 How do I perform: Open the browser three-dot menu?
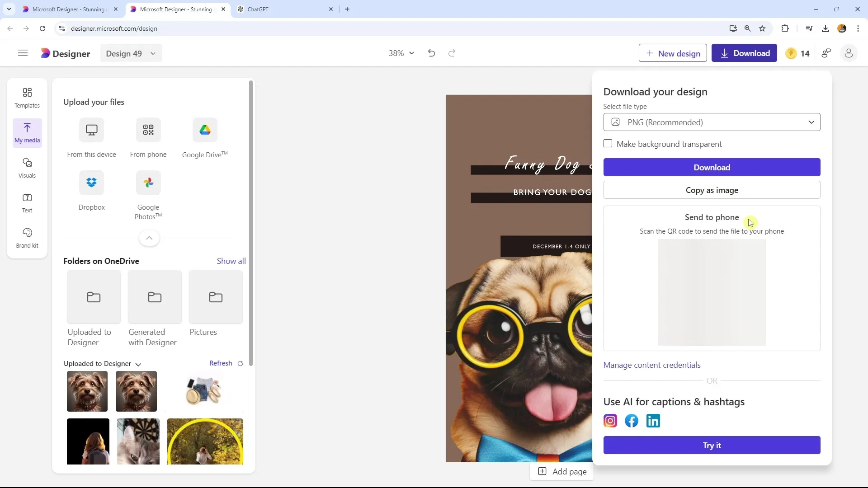(x=858, y=28)
